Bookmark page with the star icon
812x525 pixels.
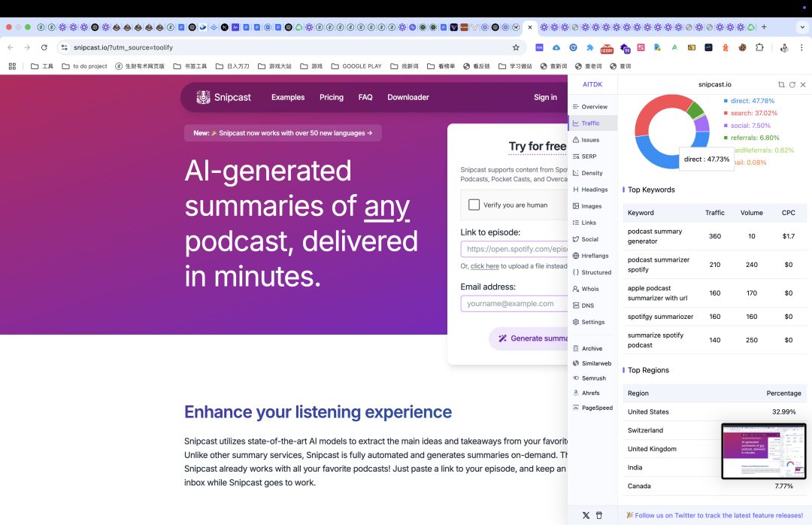(x=516, y=47)
